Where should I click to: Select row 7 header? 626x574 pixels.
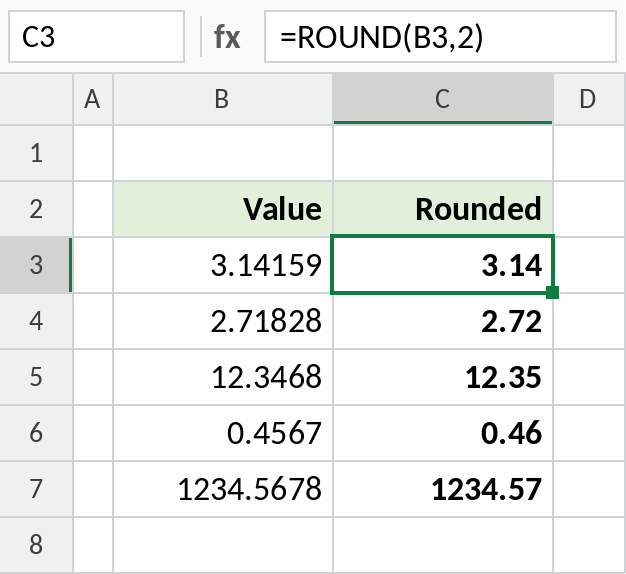(36, 489)
